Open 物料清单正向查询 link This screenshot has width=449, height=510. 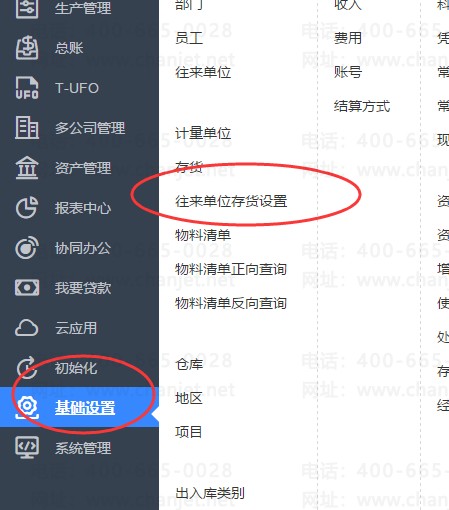pyautogui.click(x=231, y=269)
